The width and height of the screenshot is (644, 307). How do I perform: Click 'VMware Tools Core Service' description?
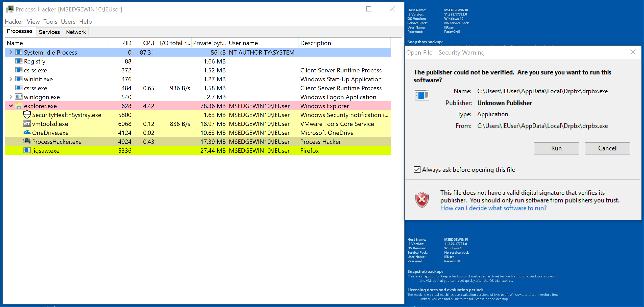click(x=337, y=124)
